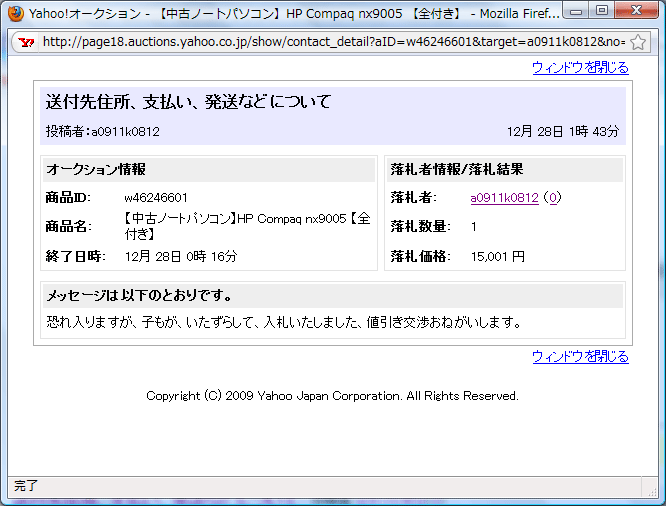
Task: Click the '落札価格:' label
Action: (x=420, y=256)
